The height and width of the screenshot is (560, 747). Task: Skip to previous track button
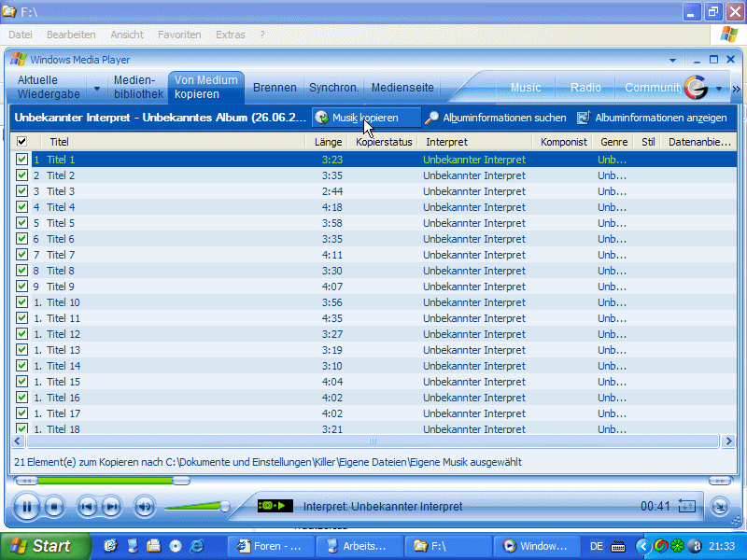click(87, 507)
